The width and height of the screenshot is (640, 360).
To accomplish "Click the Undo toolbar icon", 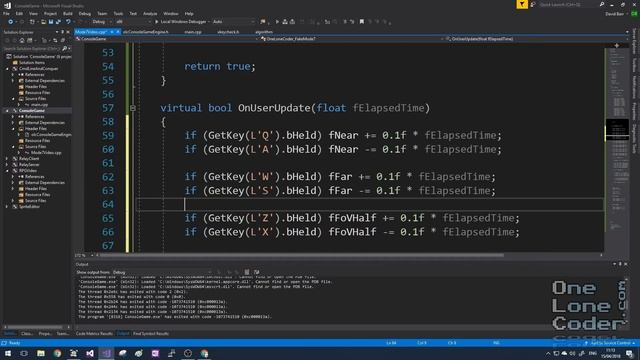I will click(68, 22).
